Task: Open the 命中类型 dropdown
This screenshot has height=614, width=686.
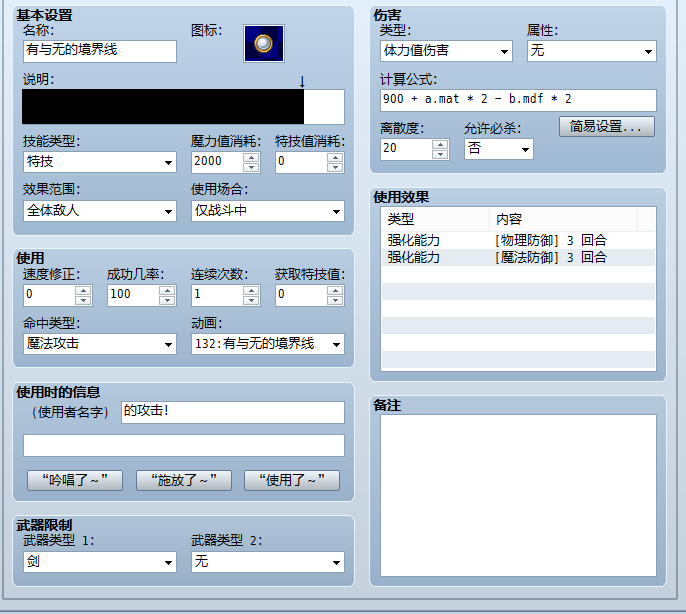Action: click(100, 344)
